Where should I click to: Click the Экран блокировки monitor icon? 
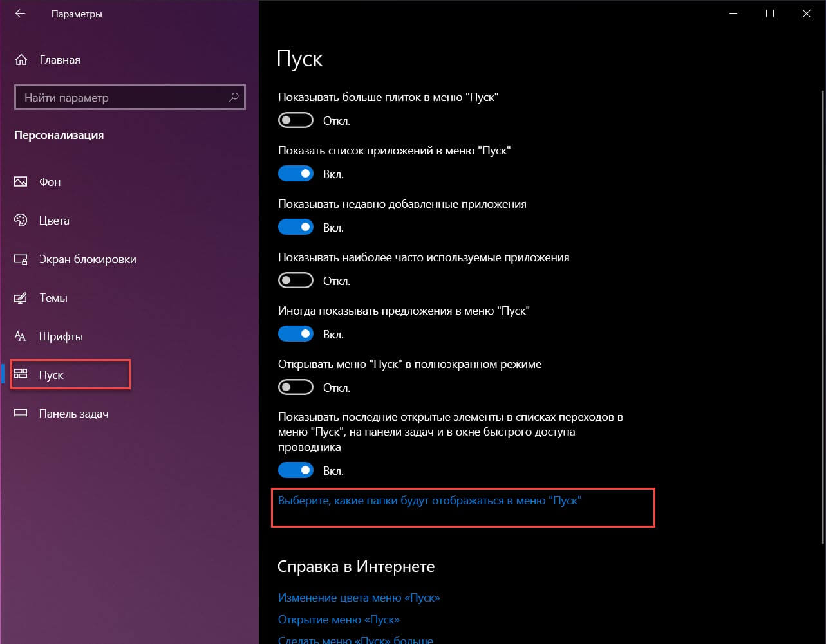click(x=21, y=259)
